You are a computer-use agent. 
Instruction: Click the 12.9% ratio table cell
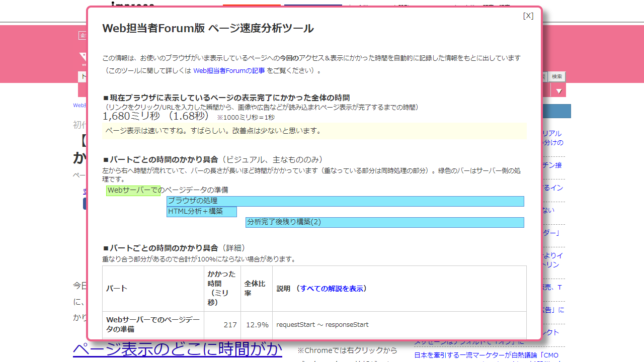[x=257, y=325]
